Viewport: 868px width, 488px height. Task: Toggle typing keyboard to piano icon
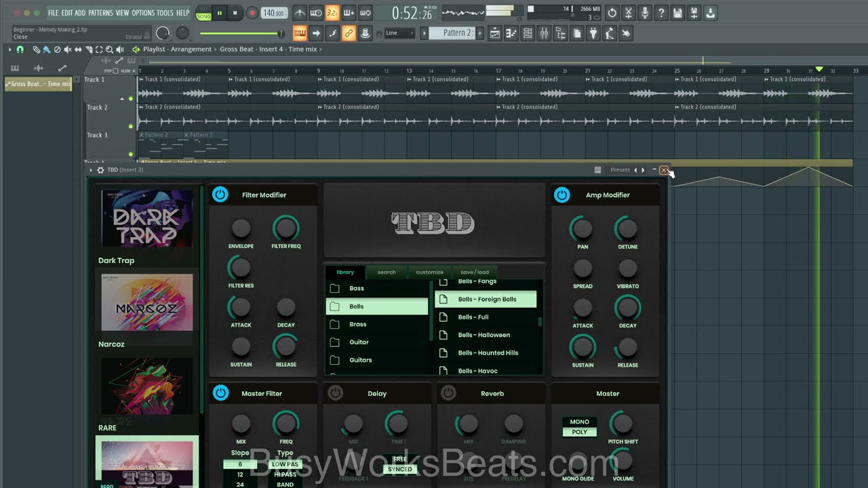click(x=300, y=33)
